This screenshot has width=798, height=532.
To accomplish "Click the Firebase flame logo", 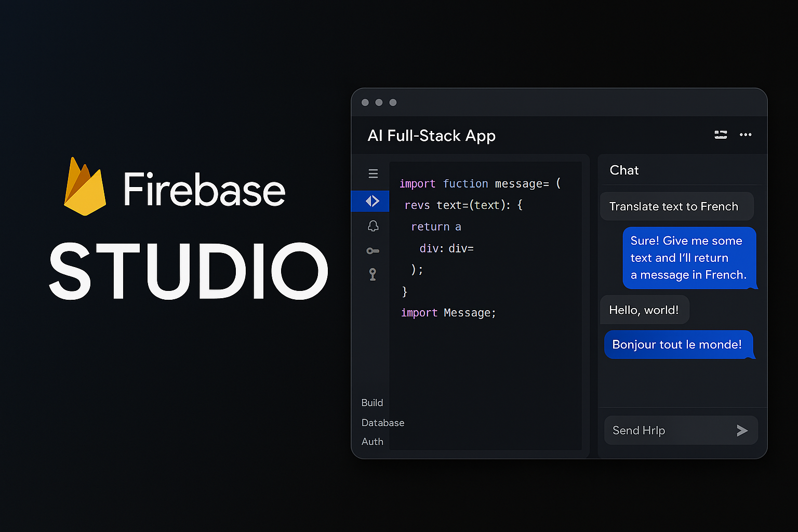I will tap(85, 187).
